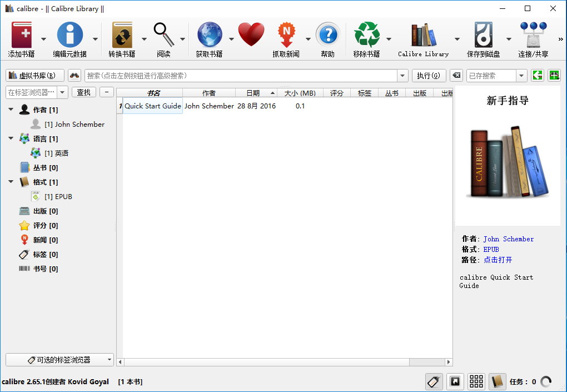Click author link John Schember in details
567x392 pixels.
tap(509, 239)
